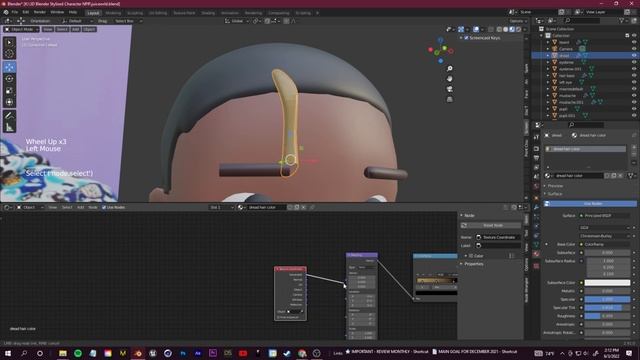Image resolution: width=640 pixels, height=360 pixels.
Task: Hide the Collection in the outliner
Action: 634,36
